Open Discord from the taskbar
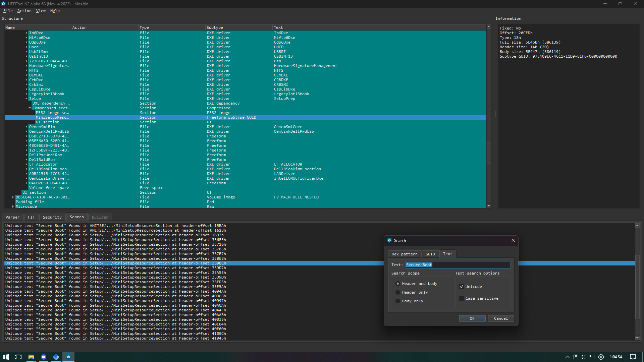 (44, 357)
